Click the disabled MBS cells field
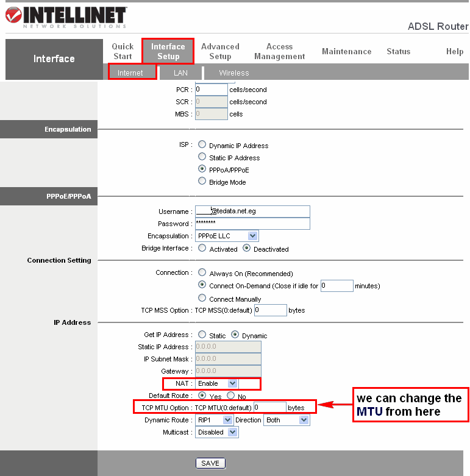The height and width of the screenshot is (476, 470). tap(212, 114)
